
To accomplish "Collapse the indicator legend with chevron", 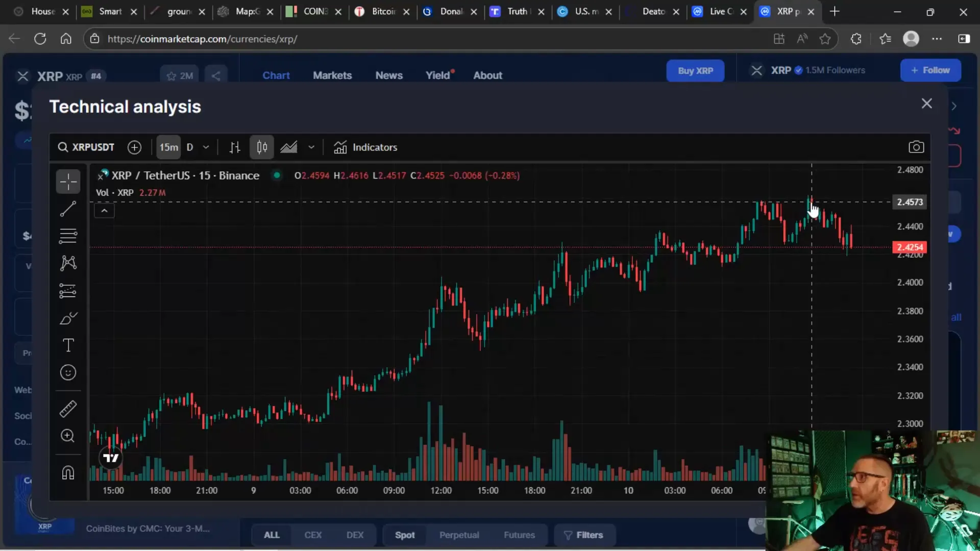I will (x=104, y=211).
